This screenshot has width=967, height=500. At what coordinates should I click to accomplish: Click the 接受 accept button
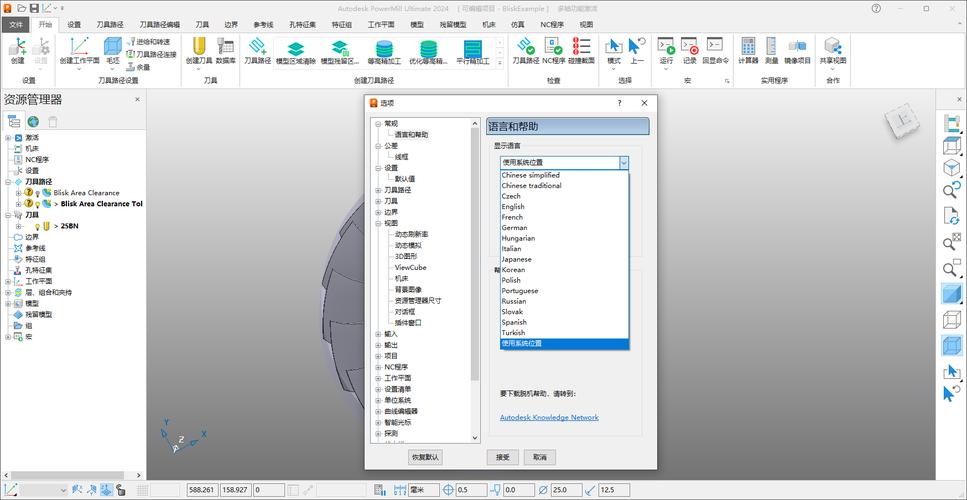[x=503, y=457]
